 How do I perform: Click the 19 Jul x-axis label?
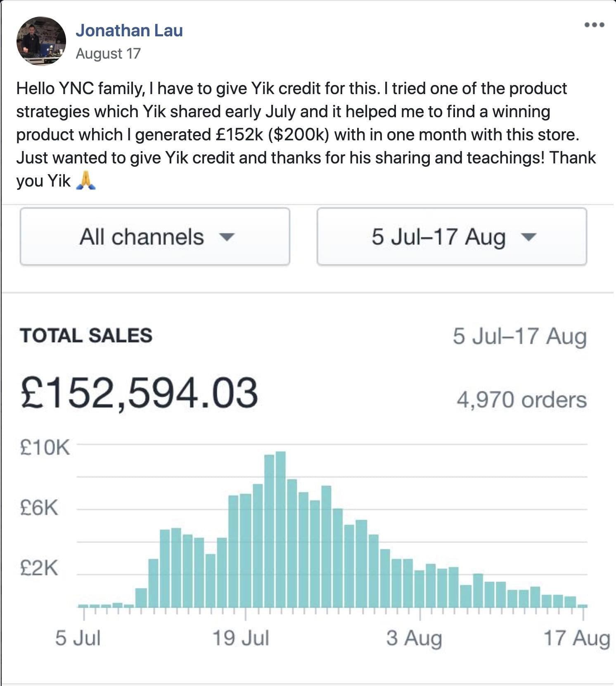pyautogui.click(x=241, y=638)
